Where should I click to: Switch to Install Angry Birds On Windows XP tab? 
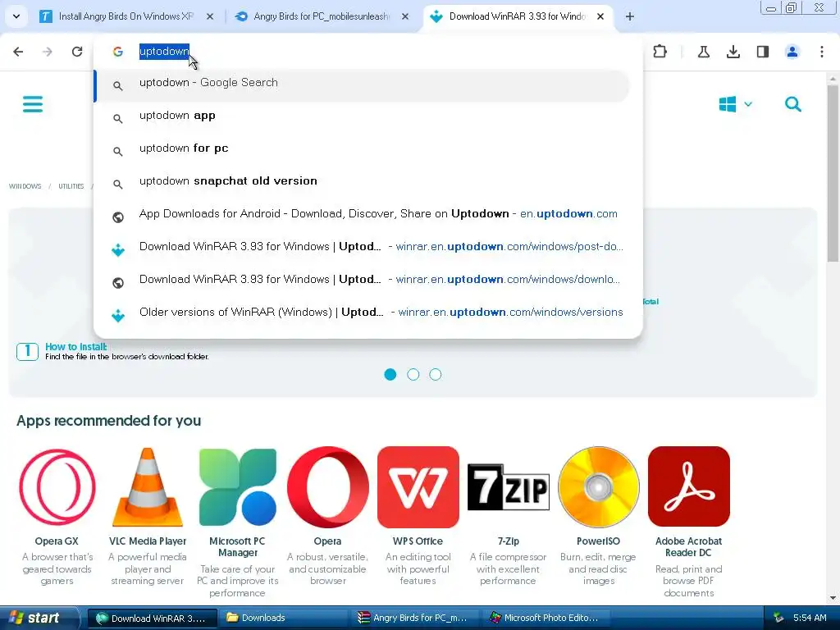(x=126, y=16)
